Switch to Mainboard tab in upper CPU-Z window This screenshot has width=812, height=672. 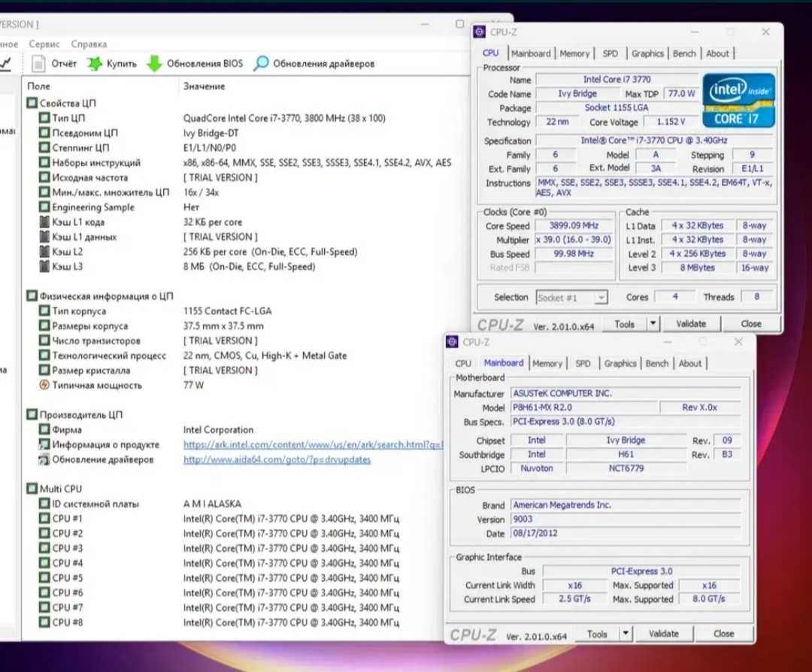[x=531, y=53]
